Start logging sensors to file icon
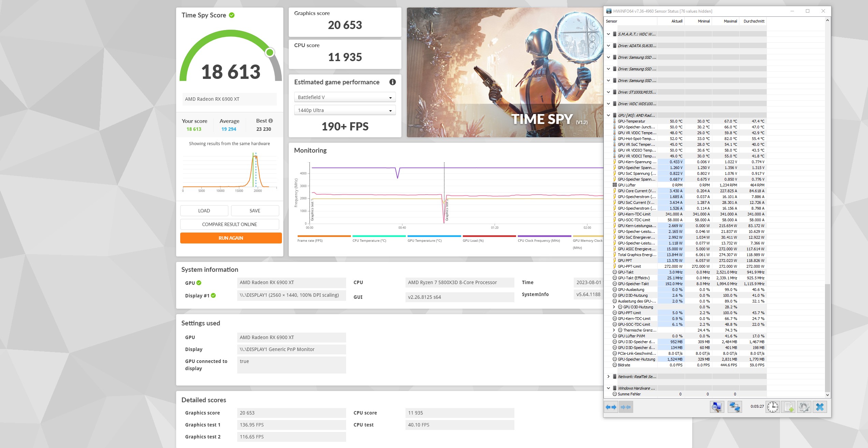 pos(789,407)
